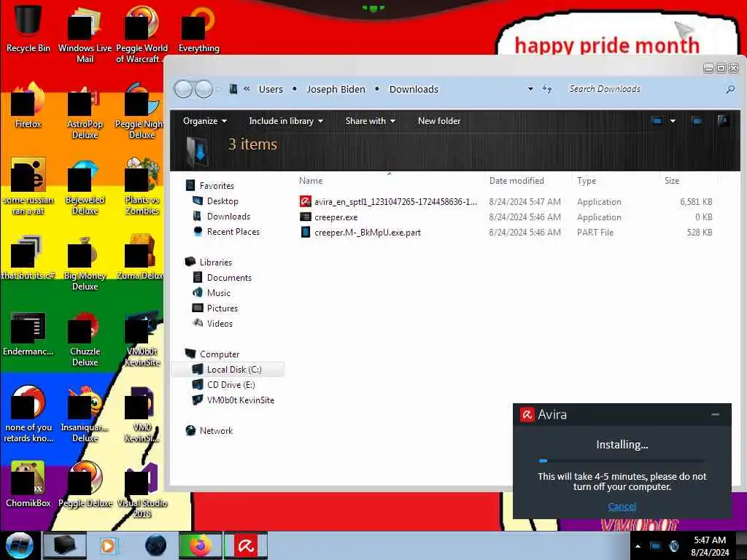The height and width of the screenshot is (560, 747).
Task: Click the Windows Start button
Action: pyautogui.click(x=20, y=545)
